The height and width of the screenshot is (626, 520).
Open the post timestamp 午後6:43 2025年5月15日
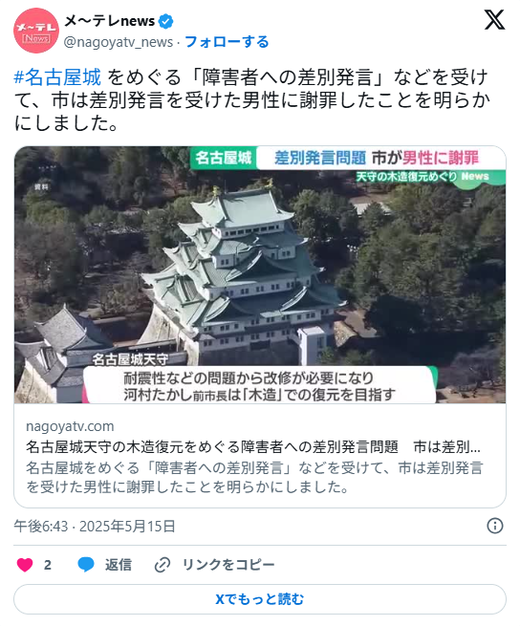click(x=95, y=526)
